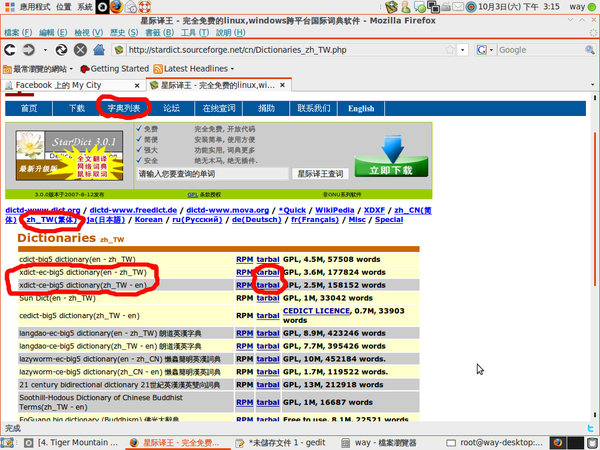Open the 編輯 (E) menu
This screenshot has width=600, height=450.
(x=53, y=33)
